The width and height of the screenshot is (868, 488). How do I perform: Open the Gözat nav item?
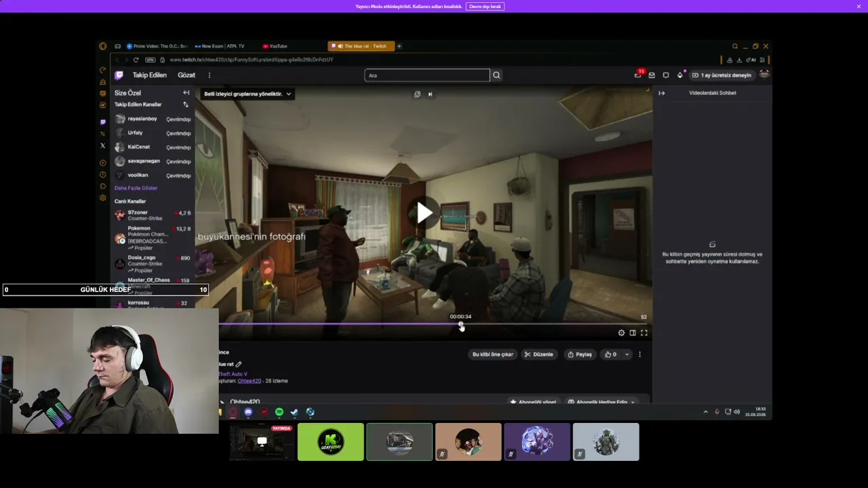click(186, 75)
